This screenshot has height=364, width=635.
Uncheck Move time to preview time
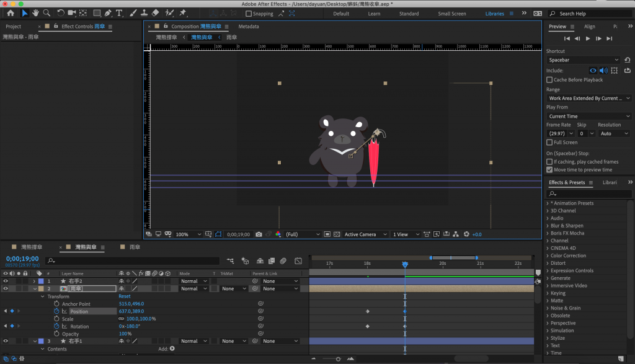coord(549,170)
